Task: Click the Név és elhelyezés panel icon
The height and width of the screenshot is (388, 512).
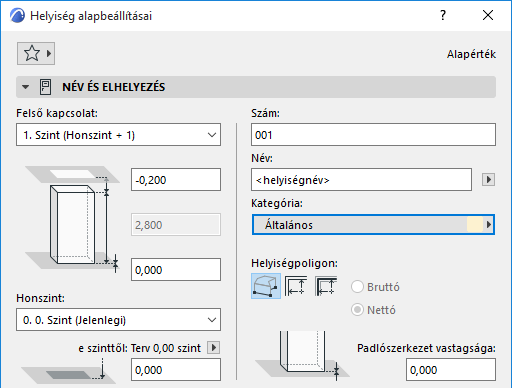Action: [45, 87]
